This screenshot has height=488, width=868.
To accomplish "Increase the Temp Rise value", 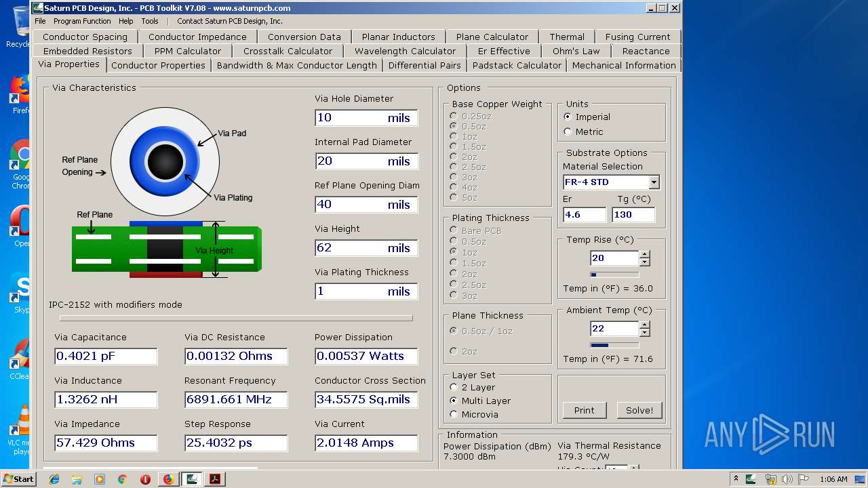I will [644, 254].
